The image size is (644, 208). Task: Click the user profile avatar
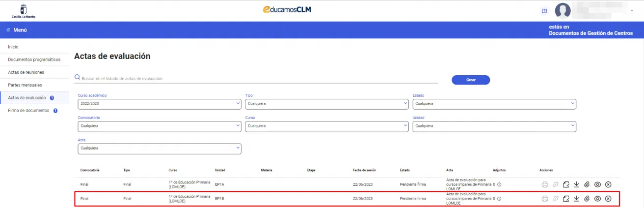pos(563,10)
